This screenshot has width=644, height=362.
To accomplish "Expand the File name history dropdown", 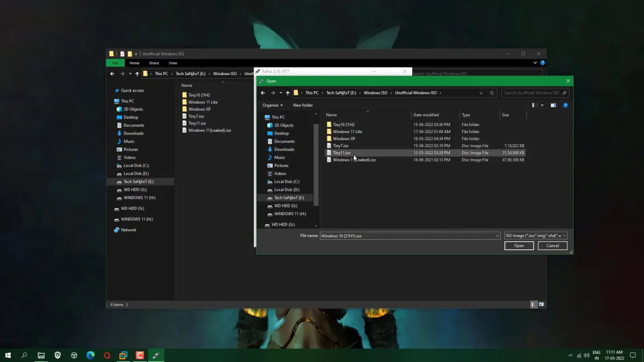I will click(497, 235).
